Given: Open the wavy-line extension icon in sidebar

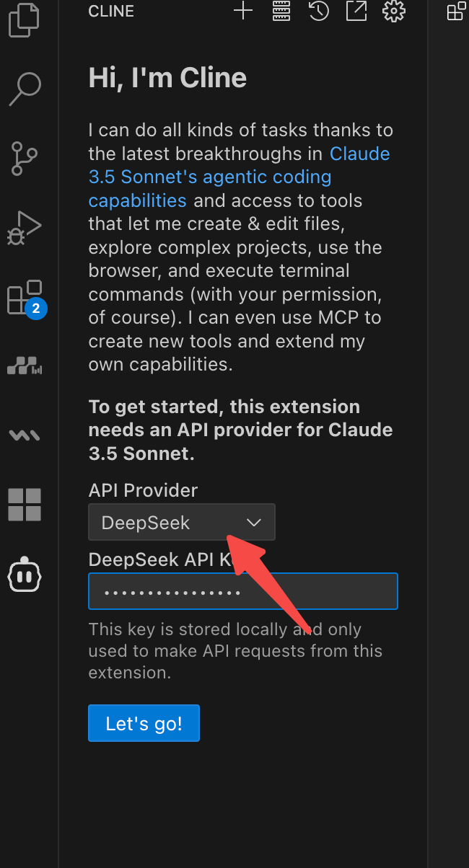Looking at the screenshot, I should pos(25,435).
